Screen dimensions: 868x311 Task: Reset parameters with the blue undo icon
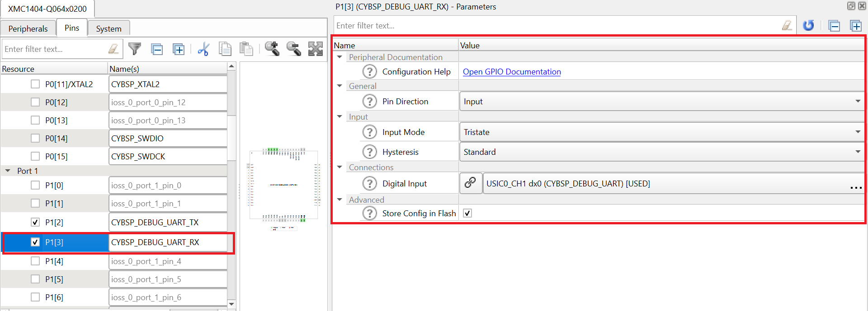point(808,25)
